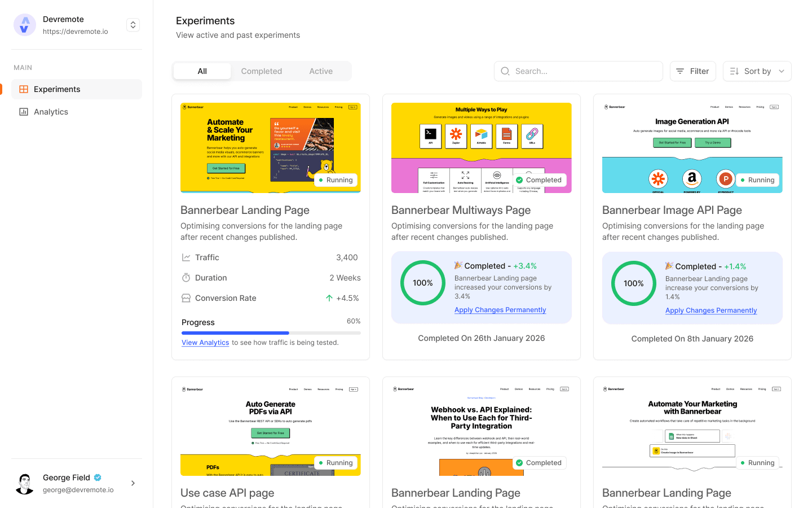This screenshot has width=812, height=508.
Task: Click the workspace switcher arrows
Action: (133, 24)
